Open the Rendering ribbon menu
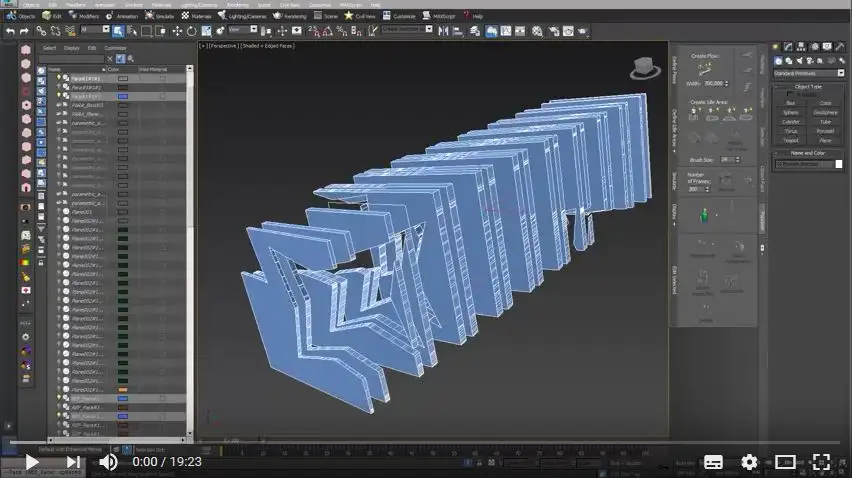 [x=290, y=16]
